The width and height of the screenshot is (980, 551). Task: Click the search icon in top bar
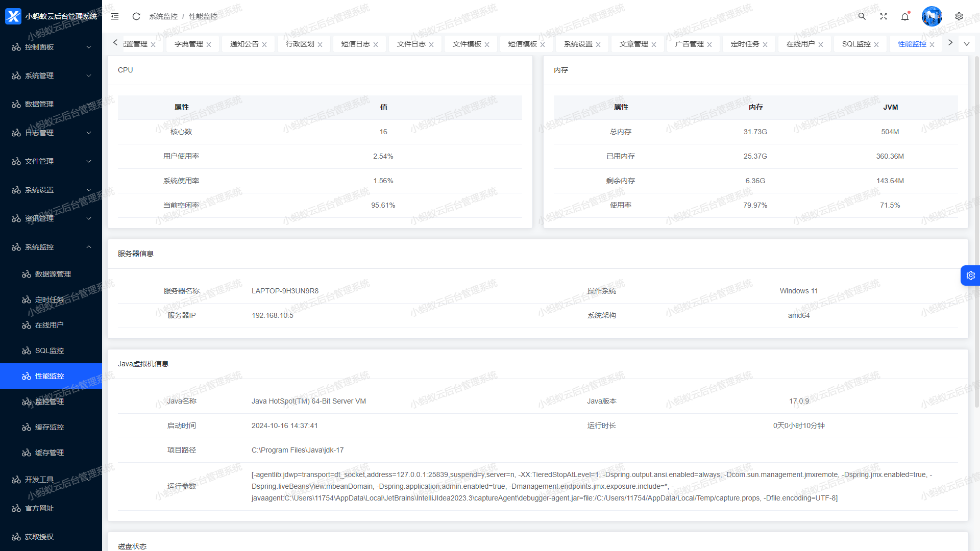click(x=862, y=16)
